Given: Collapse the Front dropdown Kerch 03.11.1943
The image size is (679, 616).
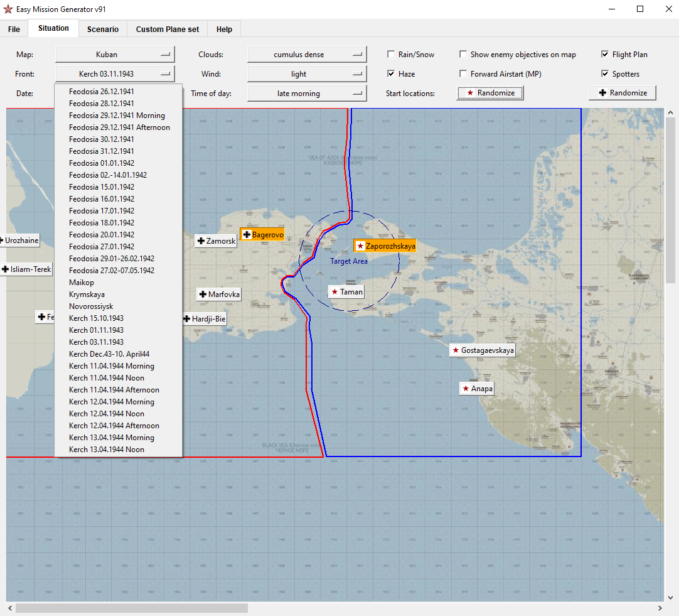Looking at the screenshot, I should [x=115, y=74].
